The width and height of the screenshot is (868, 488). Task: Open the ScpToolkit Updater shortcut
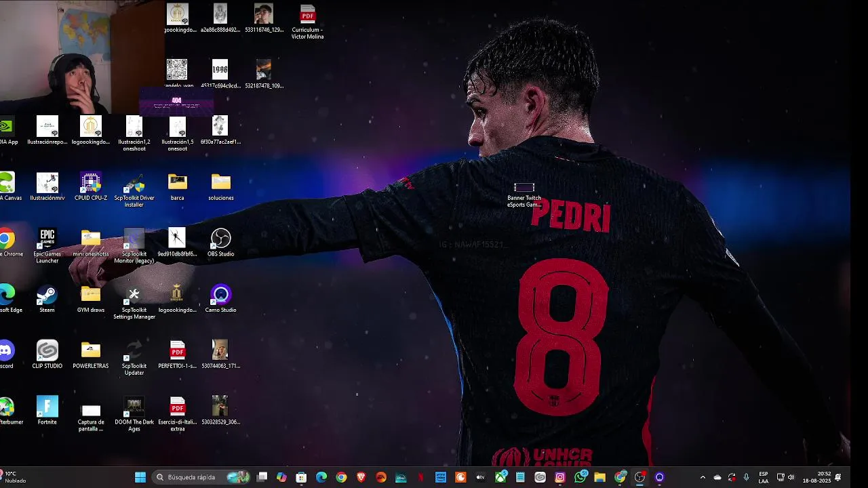tap(134, 359)
